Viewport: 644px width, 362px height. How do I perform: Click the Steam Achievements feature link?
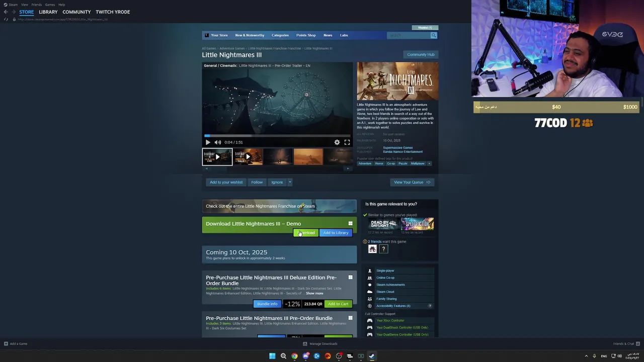[x=390, y=285]
